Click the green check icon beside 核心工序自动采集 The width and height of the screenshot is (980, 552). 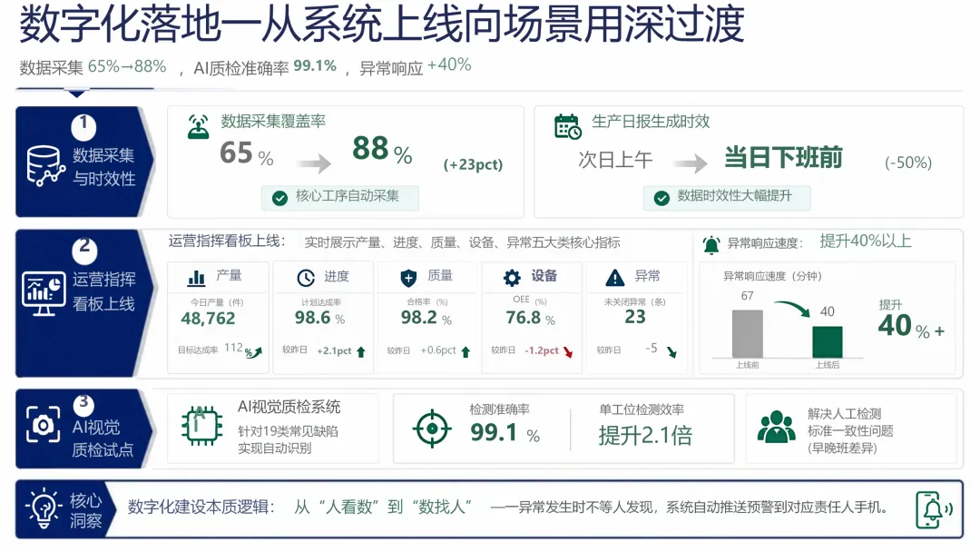click(x=280, y=198)
